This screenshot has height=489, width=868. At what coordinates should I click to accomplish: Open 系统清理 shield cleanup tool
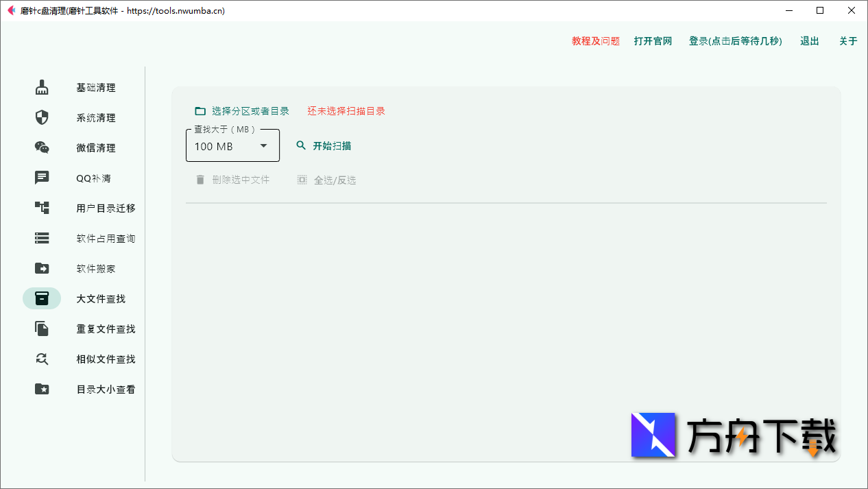click(x=42, y=117)
